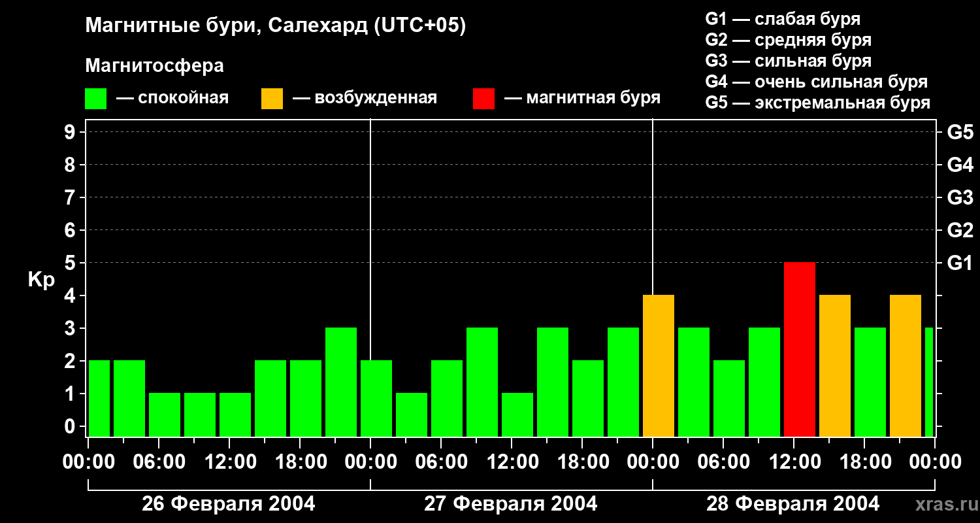Image resolution: width=980 pixels, height=523 pixels.
Task: Click the 'G1 — слабая буря' legend line
Action: (x=783, y=19)
